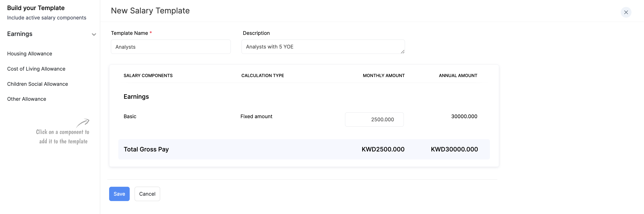Click the ANNUAL AMOUNT column header
This screenshot has height=214, width=644.
click(x=458, y=76)
